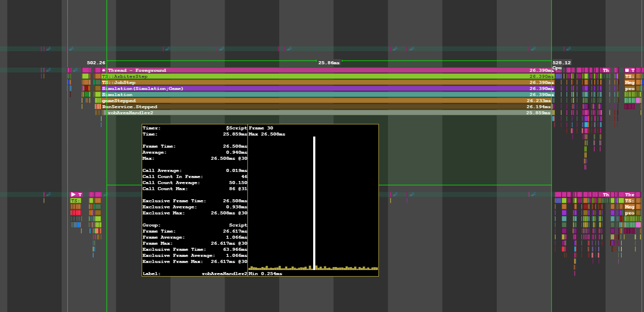Click the 'Call Count In Frame: 46' row
644x312 pixels.
pos(195,176)
